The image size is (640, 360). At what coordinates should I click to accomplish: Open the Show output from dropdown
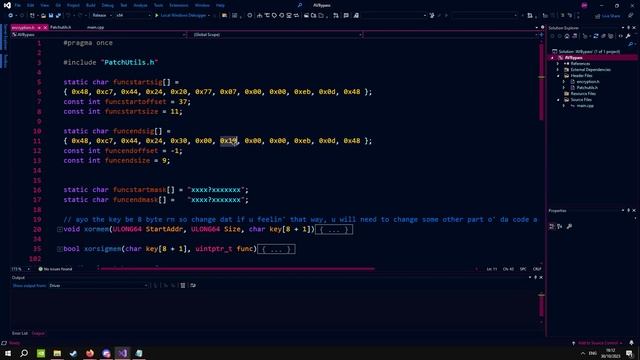click(98, 286)
